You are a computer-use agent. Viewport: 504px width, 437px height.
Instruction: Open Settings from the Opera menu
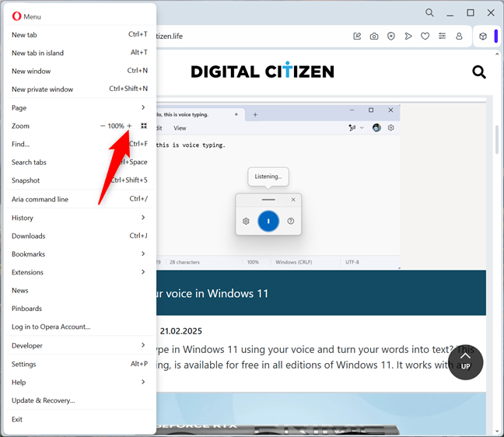click(80, 364)
